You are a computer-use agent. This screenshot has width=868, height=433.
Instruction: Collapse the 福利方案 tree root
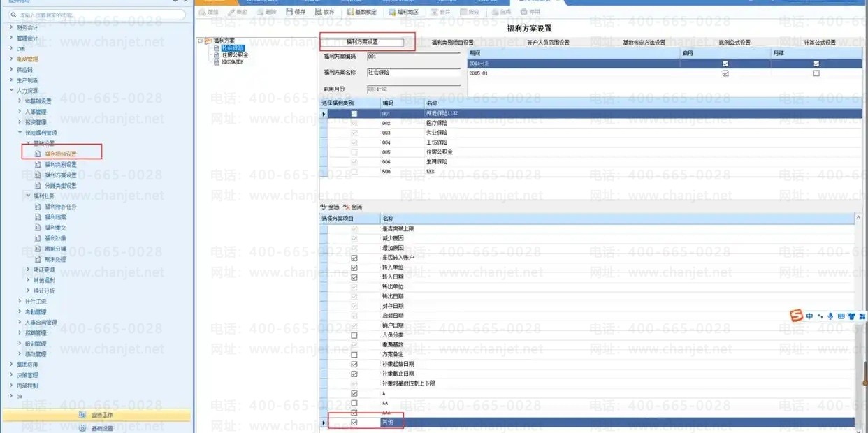(201, 41)
